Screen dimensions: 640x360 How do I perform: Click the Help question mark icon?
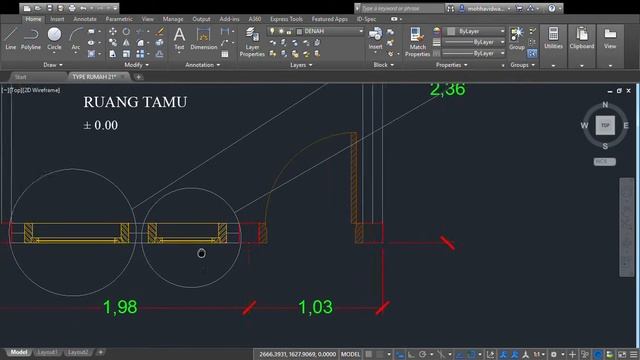pos(551,8)
